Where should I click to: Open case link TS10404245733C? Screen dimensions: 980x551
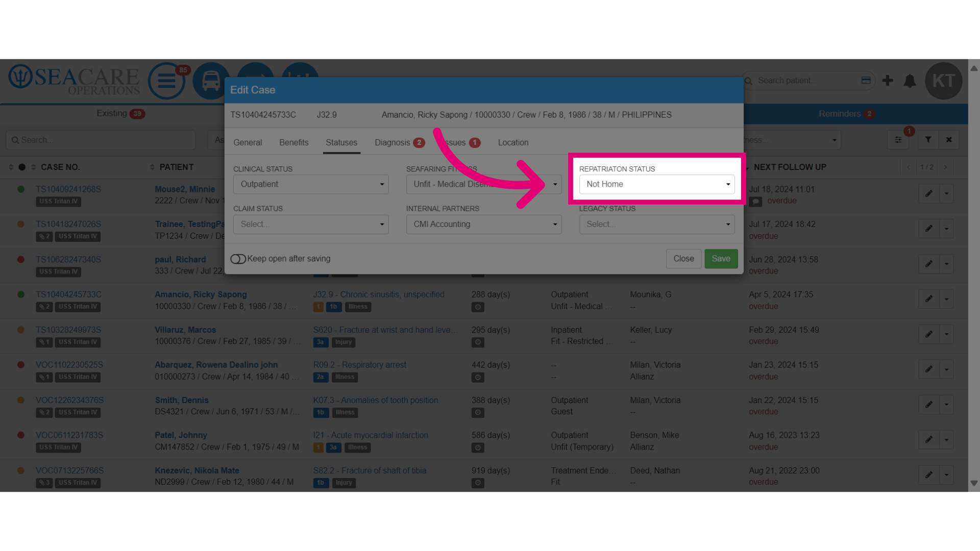[x=69, y=294]
